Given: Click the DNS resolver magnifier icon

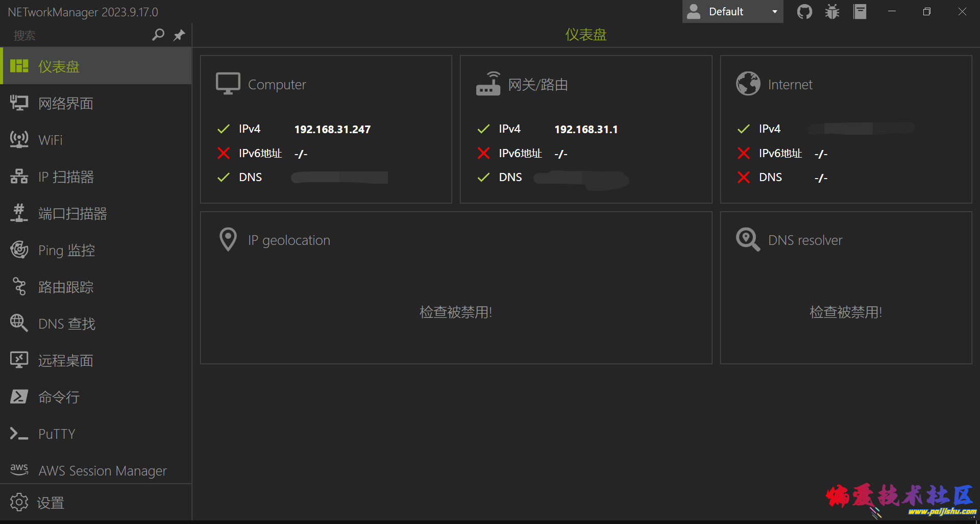Looking at the screenshot, I should click(748, 239).
